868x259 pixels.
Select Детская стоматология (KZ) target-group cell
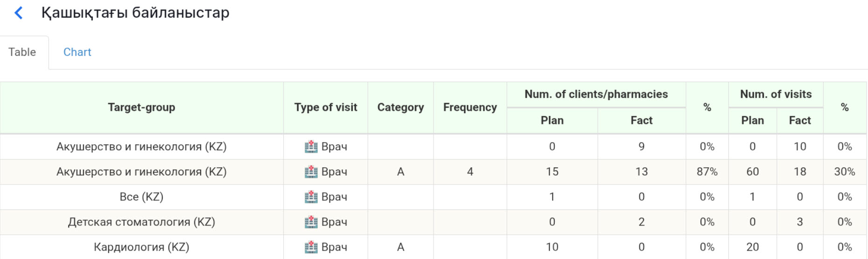click(141, 222)
